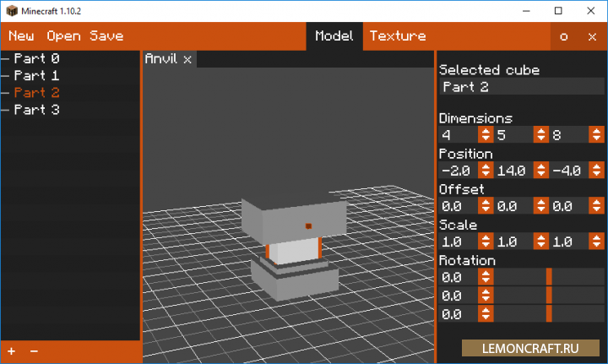Adjust first Scale stepper arrows
The height and width of the screenshot is (364, 608).
486,242
